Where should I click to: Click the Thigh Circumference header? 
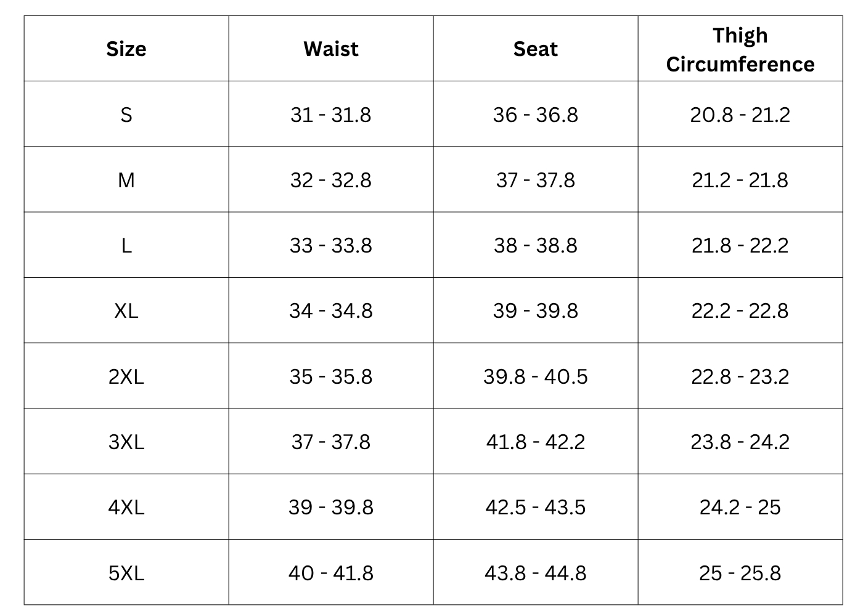(x=740, y=50)
